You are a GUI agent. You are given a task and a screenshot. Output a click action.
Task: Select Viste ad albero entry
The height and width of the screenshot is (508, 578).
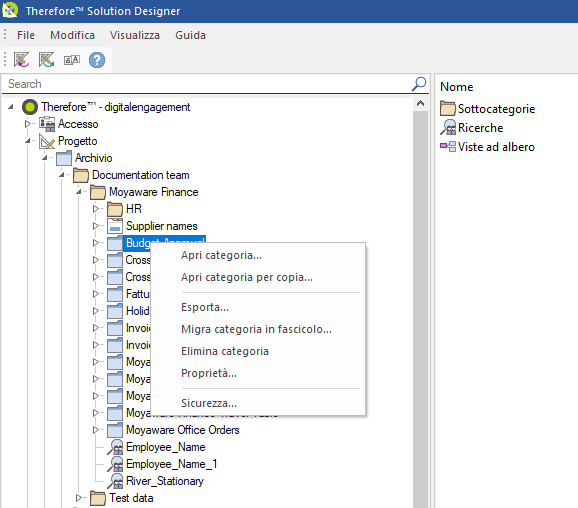coord(496,147)
